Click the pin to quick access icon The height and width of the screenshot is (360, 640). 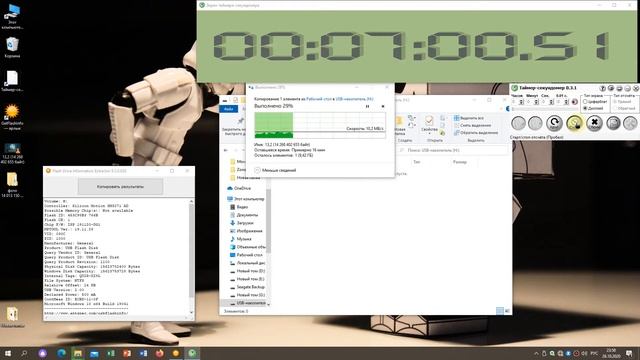(241, 121)
